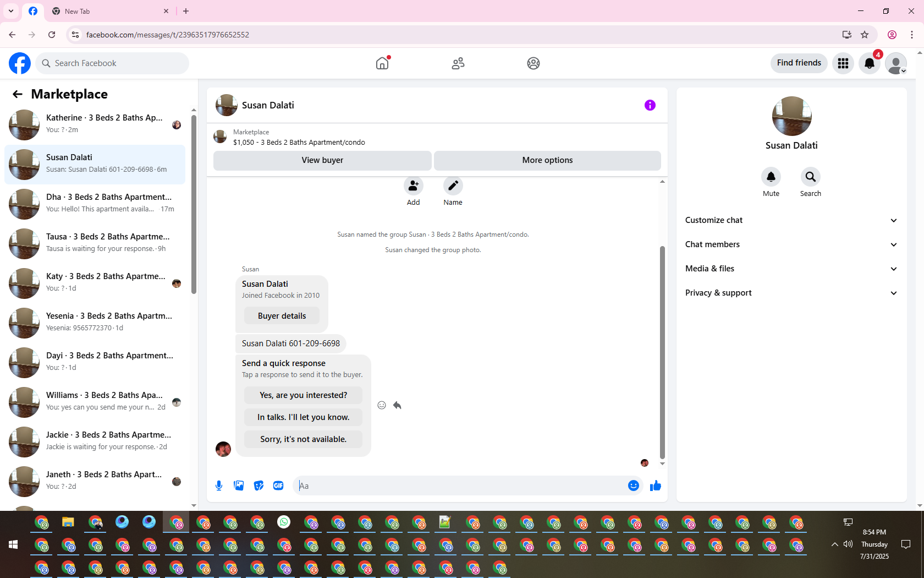Open the account profile avatar menu
Viewport: 924px width, 578px height.
(896, 63)
